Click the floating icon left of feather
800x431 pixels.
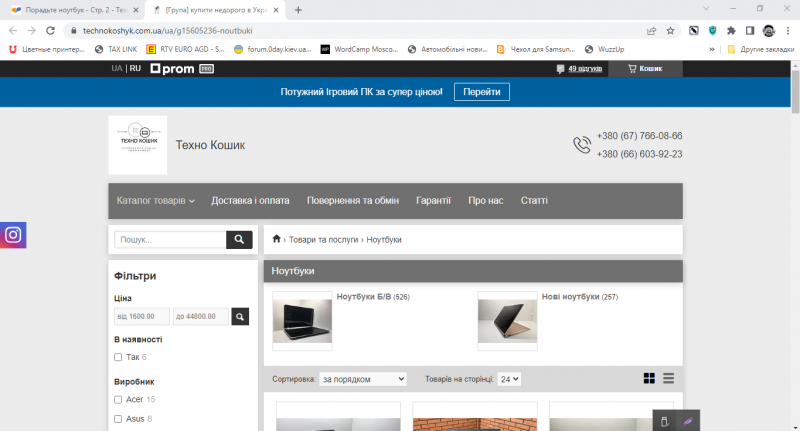click(x=664, y=421)
